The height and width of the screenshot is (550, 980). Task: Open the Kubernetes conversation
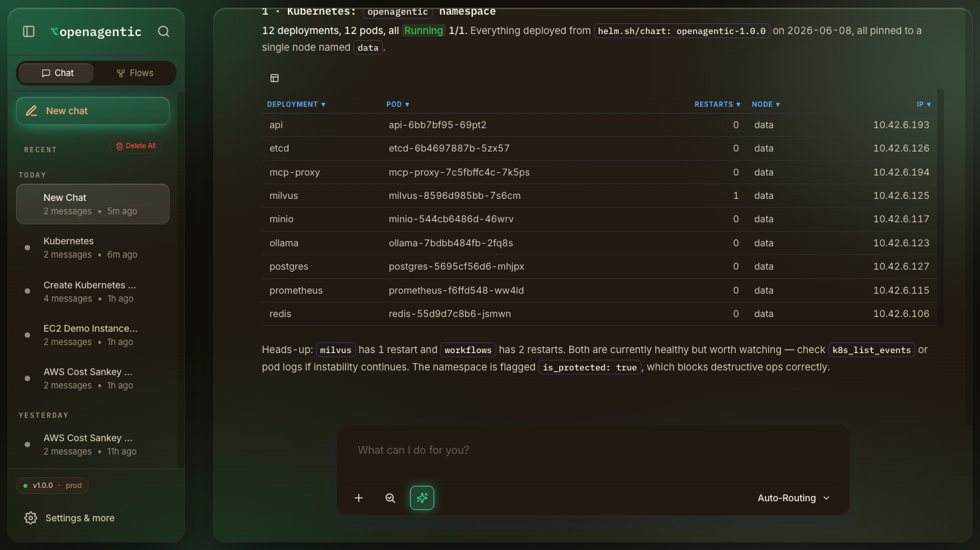click(93, 248)
